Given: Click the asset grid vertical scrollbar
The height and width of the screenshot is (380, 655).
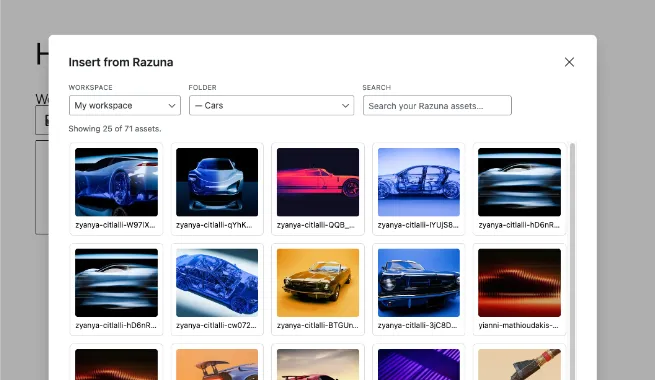Looking at the screenshot, I should pos(572,261).
